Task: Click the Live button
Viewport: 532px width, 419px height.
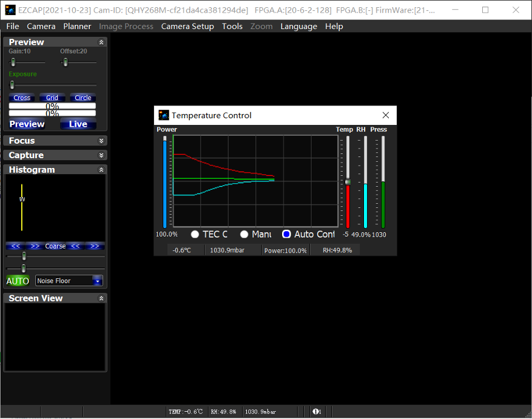Action: [x=78, y=124]
